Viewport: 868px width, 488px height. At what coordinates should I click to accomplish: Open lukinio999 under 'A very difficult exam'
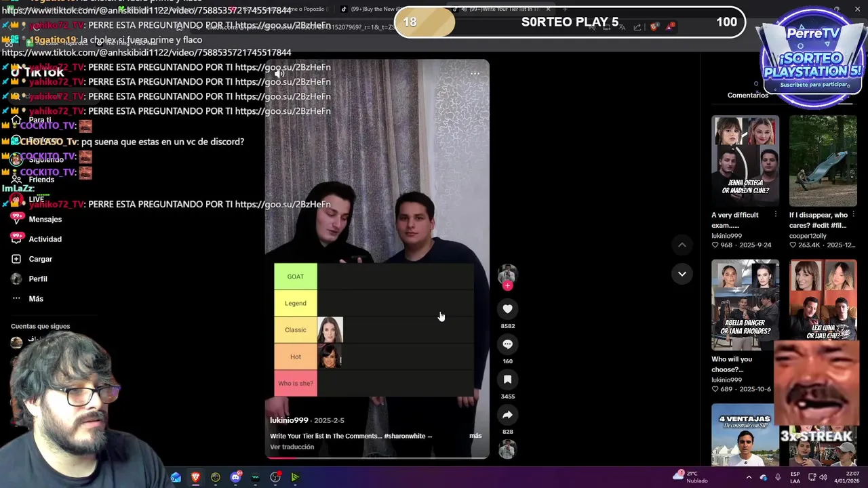[x=726, y=236]
